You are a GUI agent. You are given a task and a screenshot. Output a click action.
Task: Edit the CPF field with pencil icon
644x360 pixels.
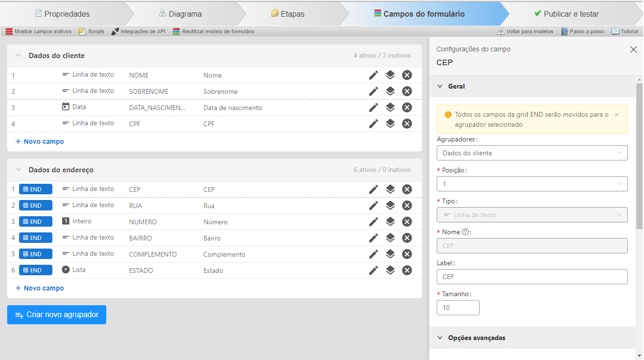pos(374,124)
